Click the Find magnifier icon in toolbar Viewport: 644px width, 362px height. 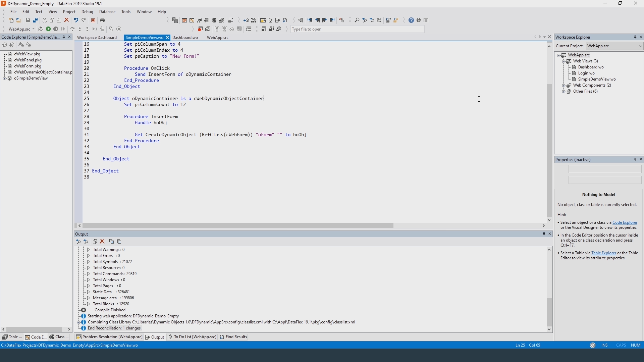(x=357, y=20)
